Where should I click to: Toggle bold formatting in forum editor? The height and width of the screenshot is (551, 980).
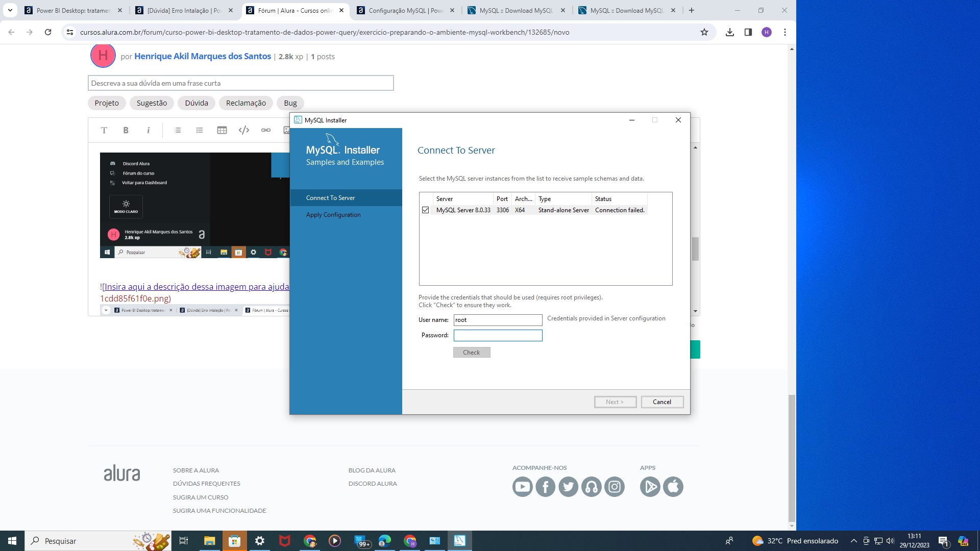point(126,130)
